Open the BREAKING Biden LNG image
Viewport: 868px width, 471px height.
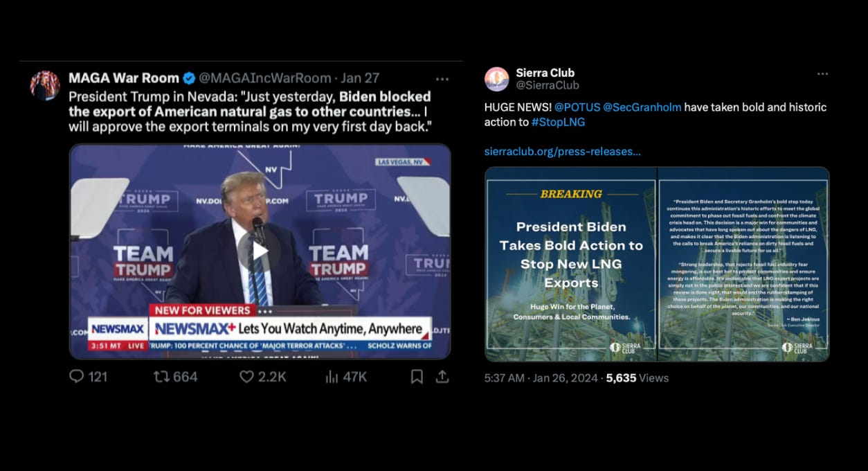[x=570, y=264]
